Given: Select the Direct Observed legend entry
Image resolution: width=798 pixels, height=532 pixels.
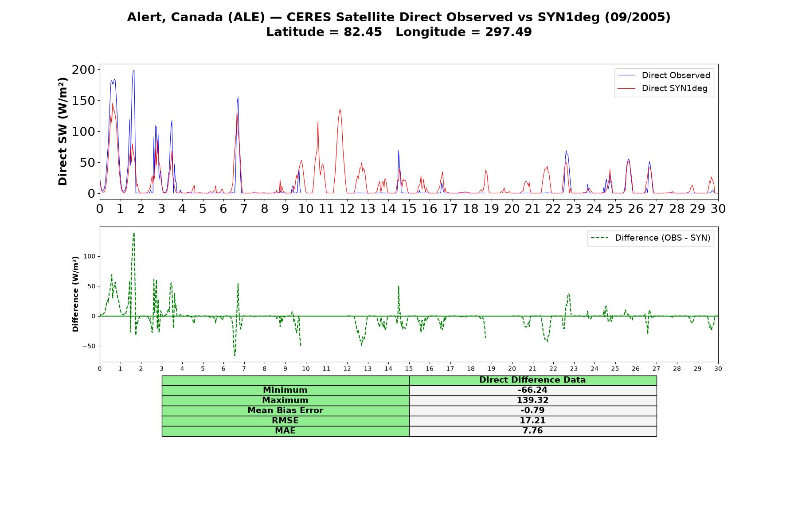Looking at the screenshot, I should tap(676, 75).
